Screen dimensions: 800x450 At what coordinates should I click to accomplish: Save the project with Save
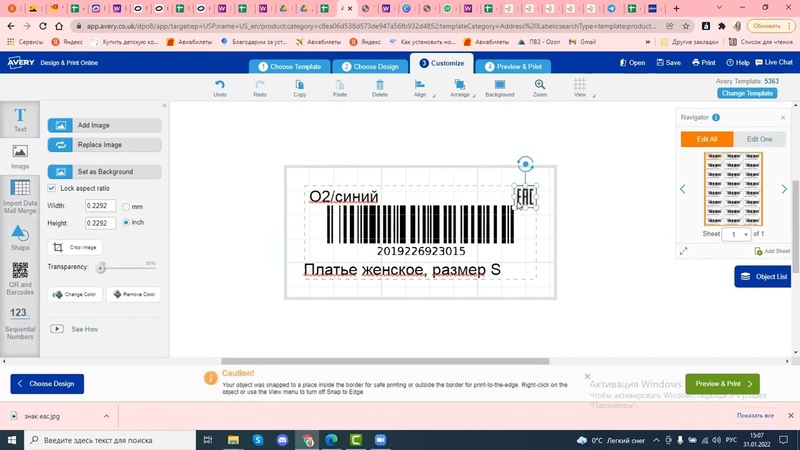pos(669,63)
